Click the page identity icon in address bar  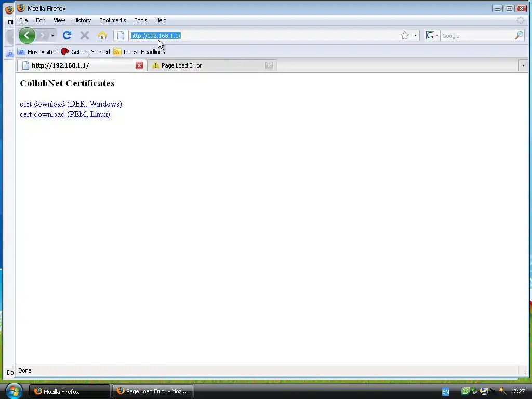pyautogui.click(x=121, y=36)
